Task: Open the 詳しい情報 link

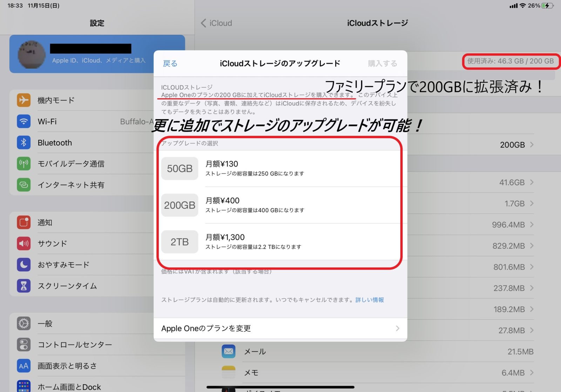Action: click(370, 300)
